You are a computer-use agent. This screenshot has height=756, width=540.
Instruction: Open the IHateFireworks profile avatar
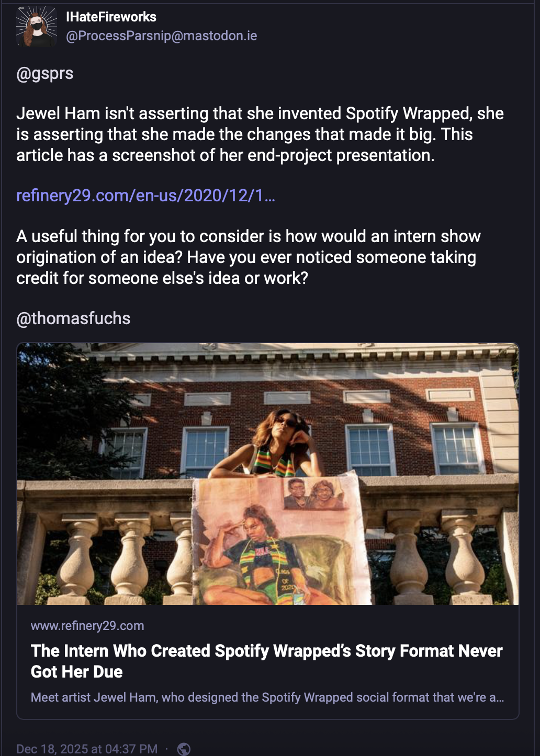[x=37, y=26]
